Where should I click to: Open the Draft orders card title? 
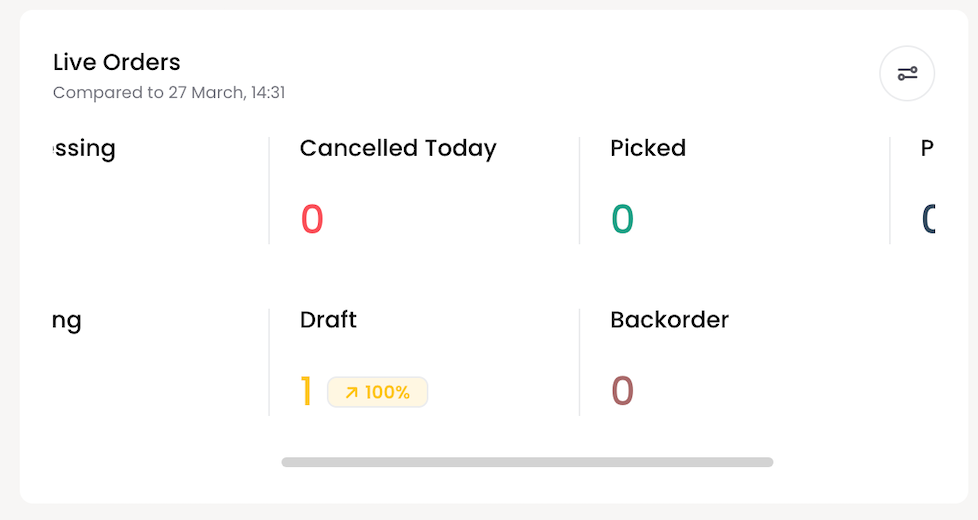click(x=328, y=320)
